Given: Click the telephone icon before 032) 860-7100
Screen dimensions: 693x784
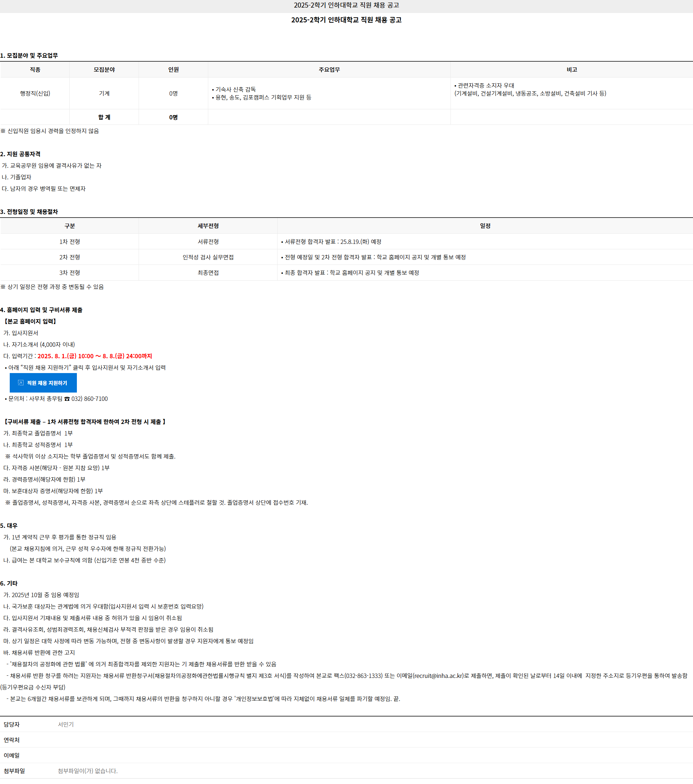Looking at the screenshot, I should (x=67, y=399).
